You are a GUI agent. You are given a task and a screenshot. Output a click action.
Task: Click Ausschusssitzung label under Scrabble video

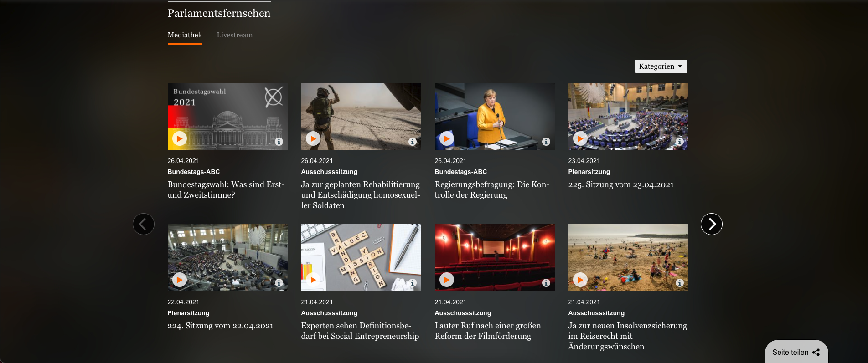(329, 313)
